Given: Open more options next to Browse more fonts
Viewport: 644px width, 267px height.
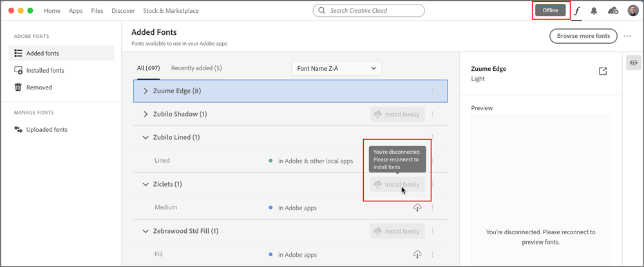Looking at the screenshot, I should (x=627, y=36).
